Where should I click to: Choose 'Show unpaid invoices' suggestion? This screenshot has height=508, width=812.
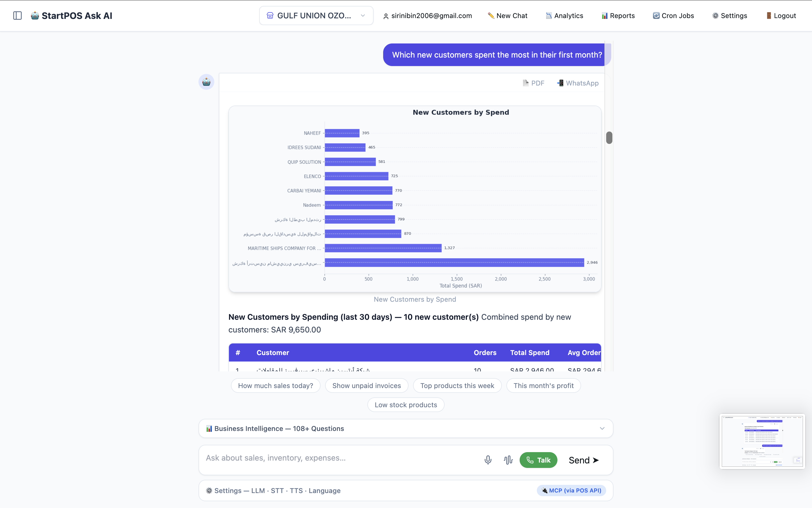pos(367,386)
